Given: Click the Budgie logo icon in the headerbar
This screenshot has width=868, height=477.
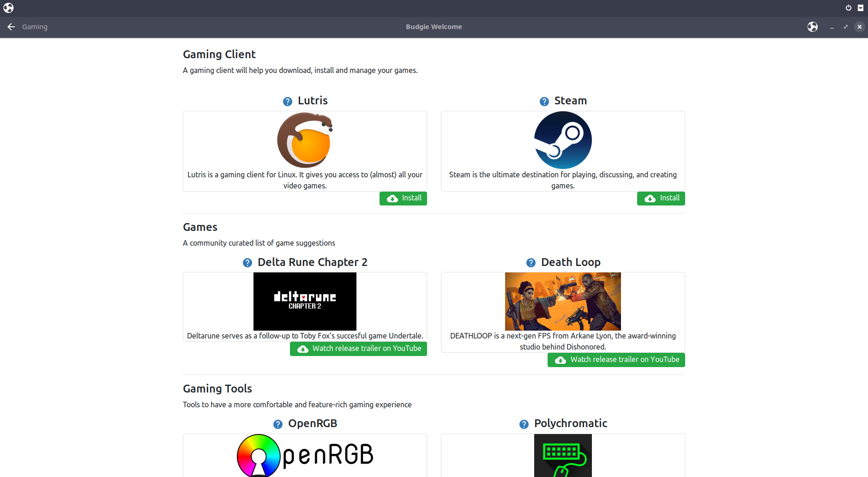Looking at the screenshot, I should pyautogui.click(x=813, y=27).
